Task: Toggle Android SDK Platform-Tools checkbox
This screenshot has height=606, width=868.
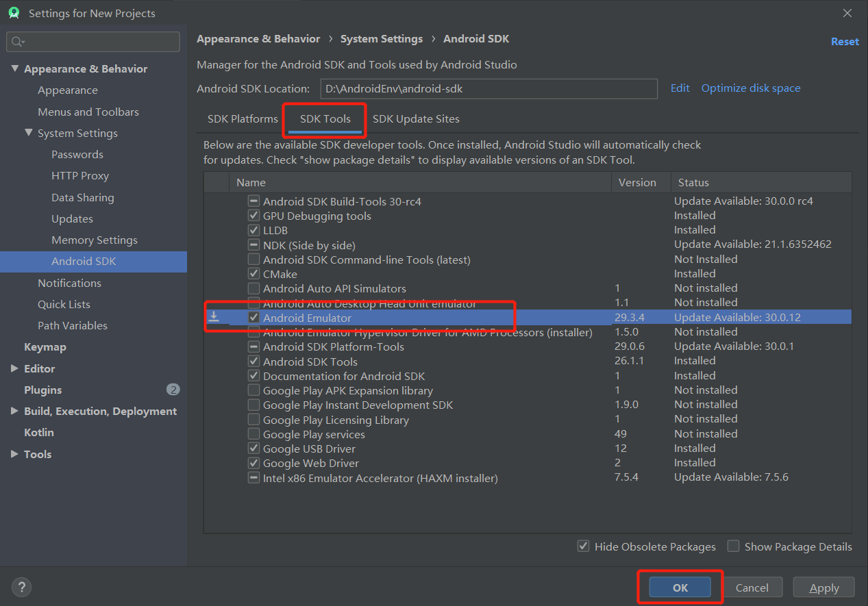Action: 253,346
